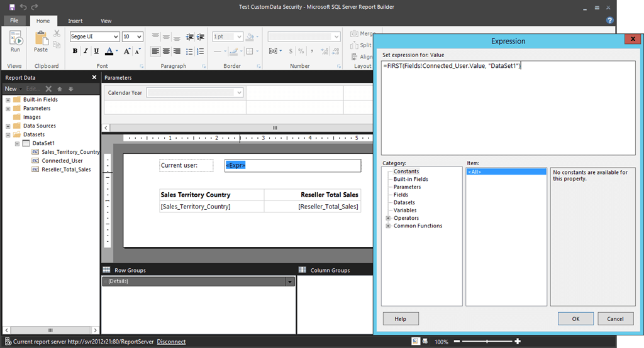
Task: Expand the Data Sources folder
Action: (8, 126)
